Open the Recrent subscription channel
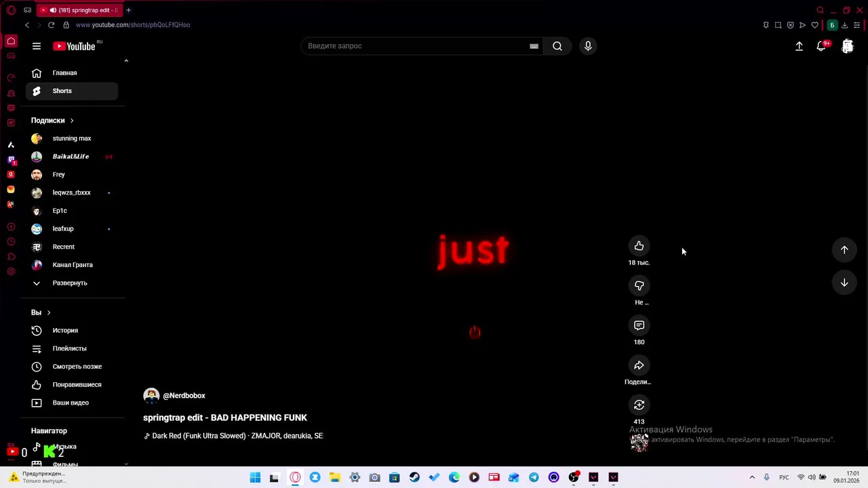The height and width of the screenshot is (488, 868). 72,247
